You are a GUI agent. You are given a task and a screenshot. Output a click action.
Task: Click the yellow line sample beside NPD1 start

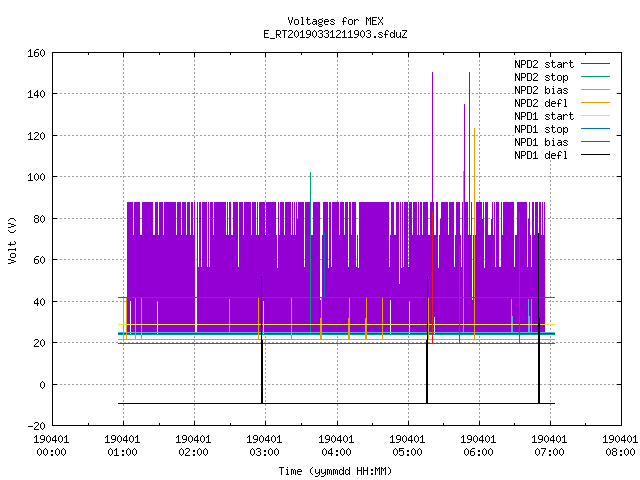(595, 116)
